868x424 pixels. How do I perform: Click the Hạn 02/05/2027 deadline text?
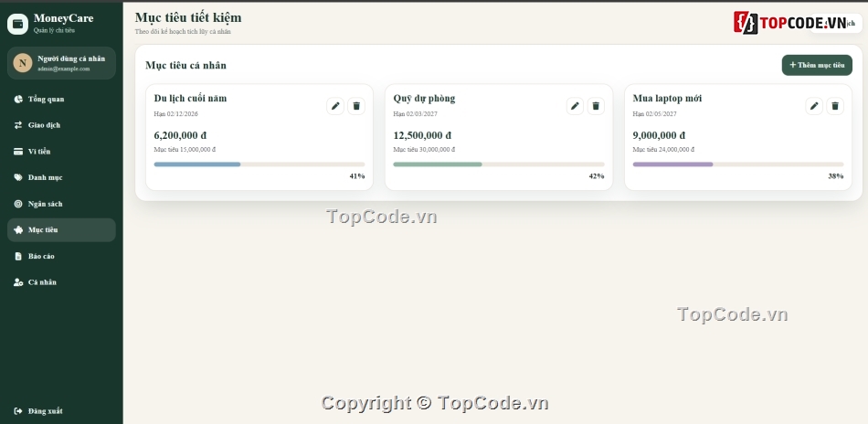click(x=655, y=114)
